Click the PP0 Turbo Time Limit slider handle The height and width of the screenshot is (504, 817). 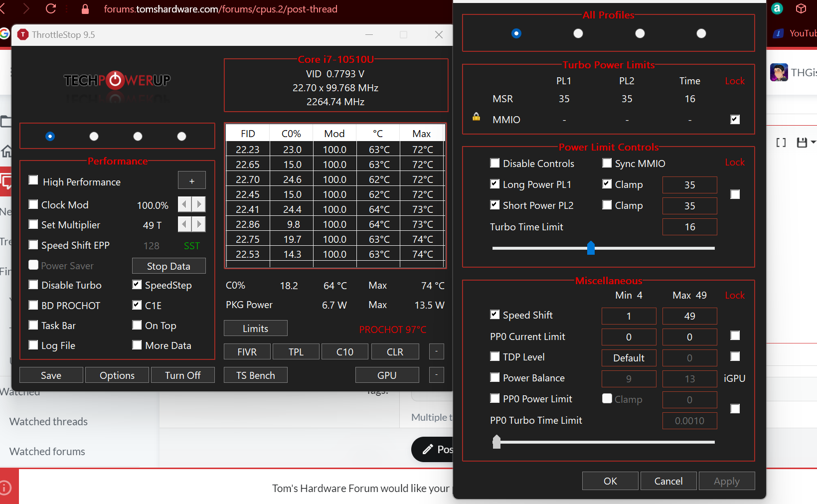(x=496, y=442)
